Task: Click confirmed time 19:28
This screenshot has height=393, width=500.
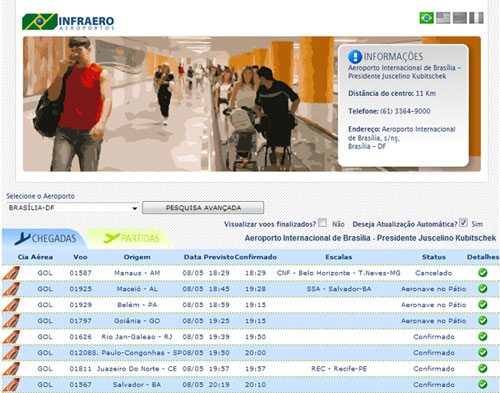Action: 256,289
